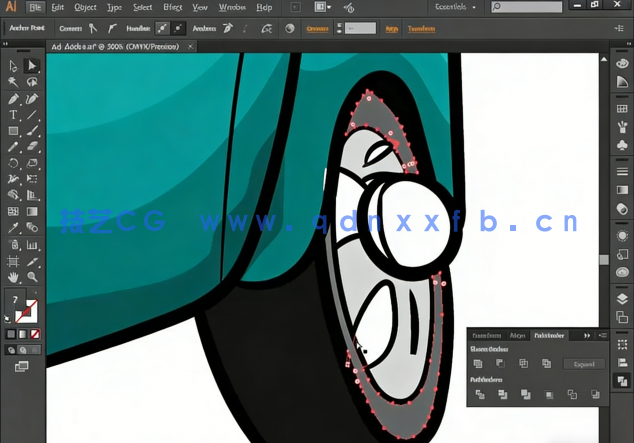The height and width of the screenshot is (443, 634).
Task: Select the Gradient tool
Action: [x=32, y=211]
